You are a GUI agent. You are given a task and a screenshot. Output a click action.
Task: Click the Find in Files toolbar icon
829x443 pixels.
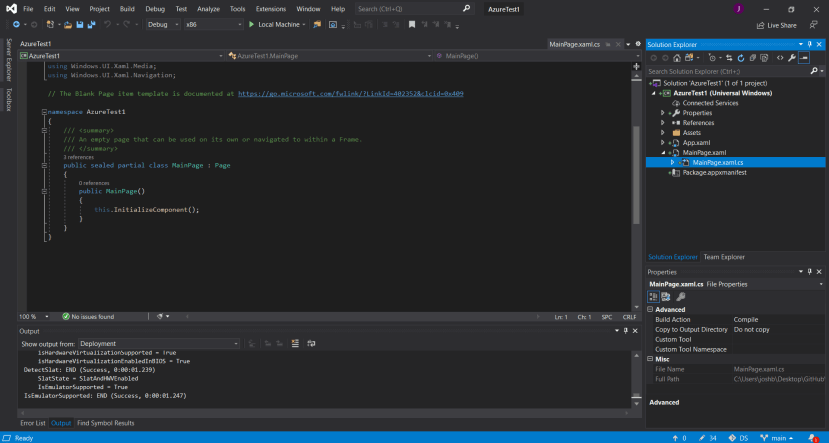(x=317, y=24)
